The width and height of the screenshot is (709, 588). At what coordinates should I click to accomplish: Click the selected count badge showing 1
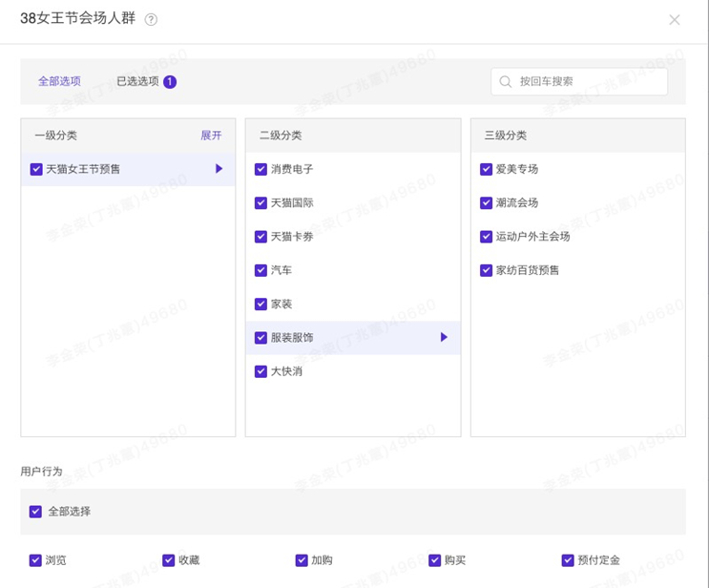tap(170, 82)
